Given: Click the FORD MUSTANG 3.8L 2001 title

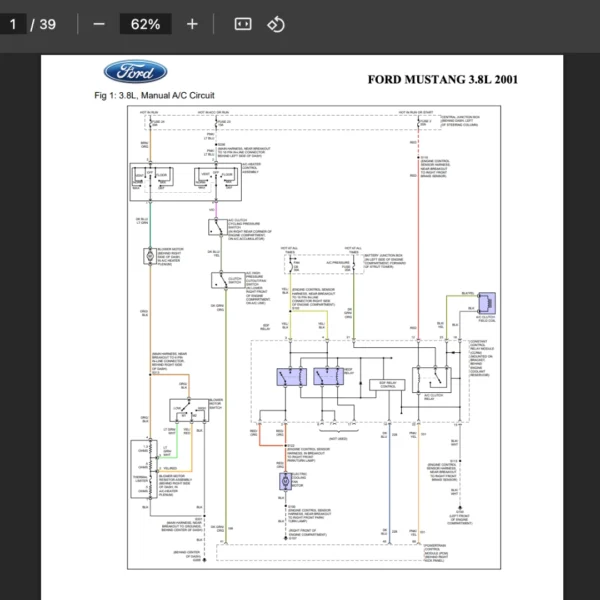Looking at the screenshot, I should tap(443, 79).
